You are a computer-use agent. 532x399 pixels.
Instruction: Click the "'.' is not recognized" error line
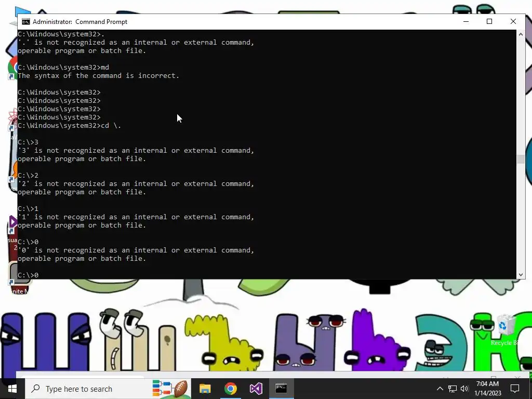[136, 43]
